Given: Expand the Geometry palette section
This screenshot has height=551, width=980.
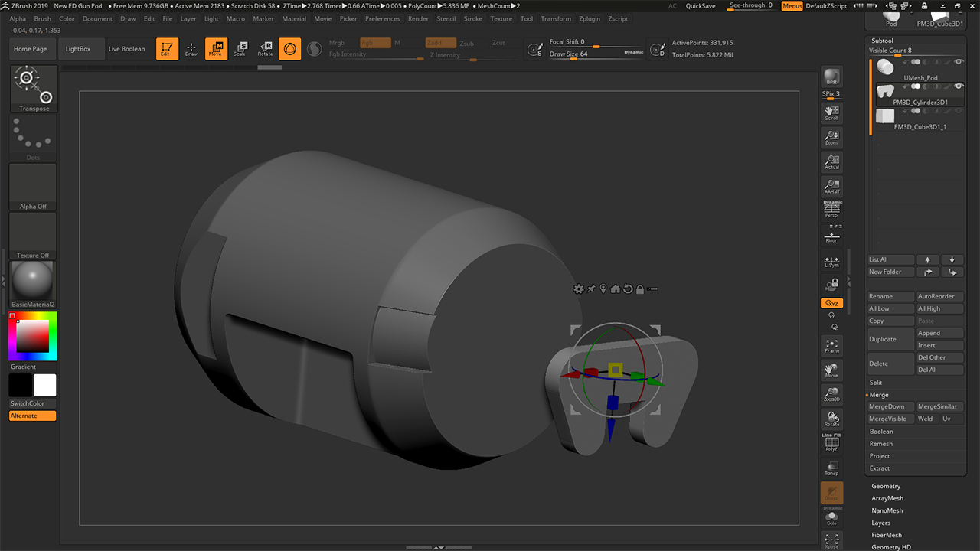Looking at the screenshot, I should (x=886, y=486).
